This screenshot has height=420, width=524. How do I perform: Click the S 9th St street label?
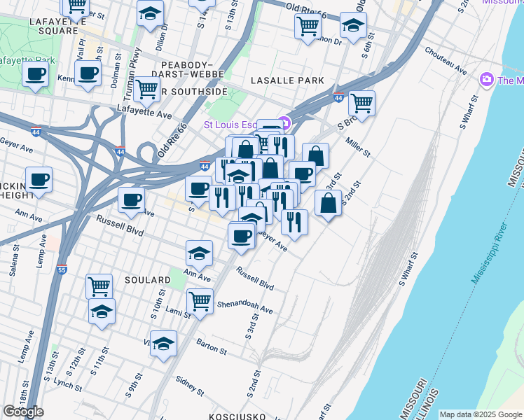point(134,385)
